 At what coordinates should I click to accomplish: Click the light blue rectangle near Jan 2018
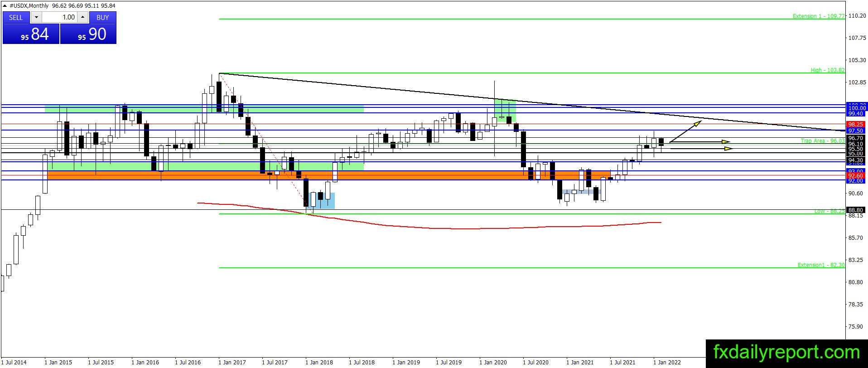321,201
